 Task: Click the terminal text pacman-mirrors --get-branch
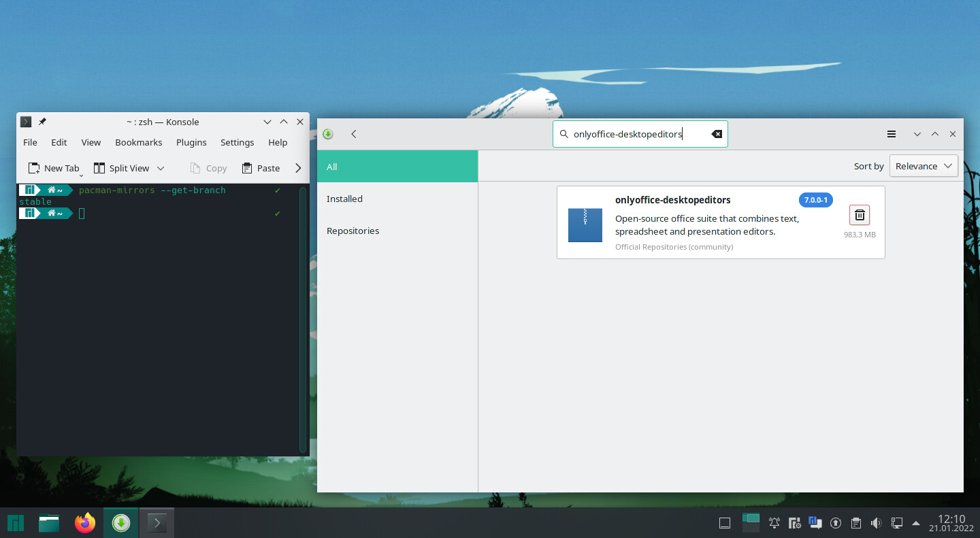152,190
